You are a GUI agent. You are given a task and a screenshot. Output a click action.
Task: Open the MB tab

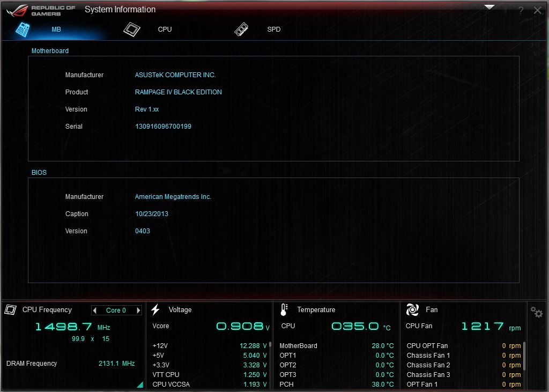pos(56,29)
